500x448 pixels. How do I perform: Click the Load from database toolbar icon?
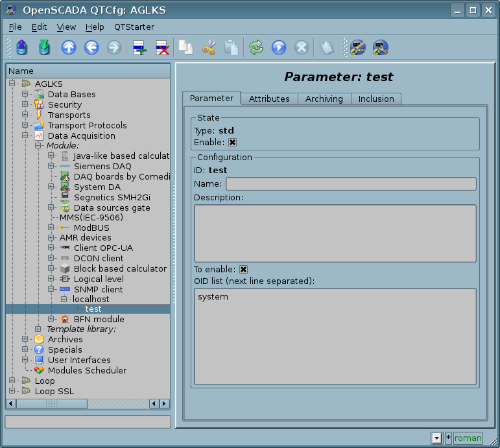point(21,47)
